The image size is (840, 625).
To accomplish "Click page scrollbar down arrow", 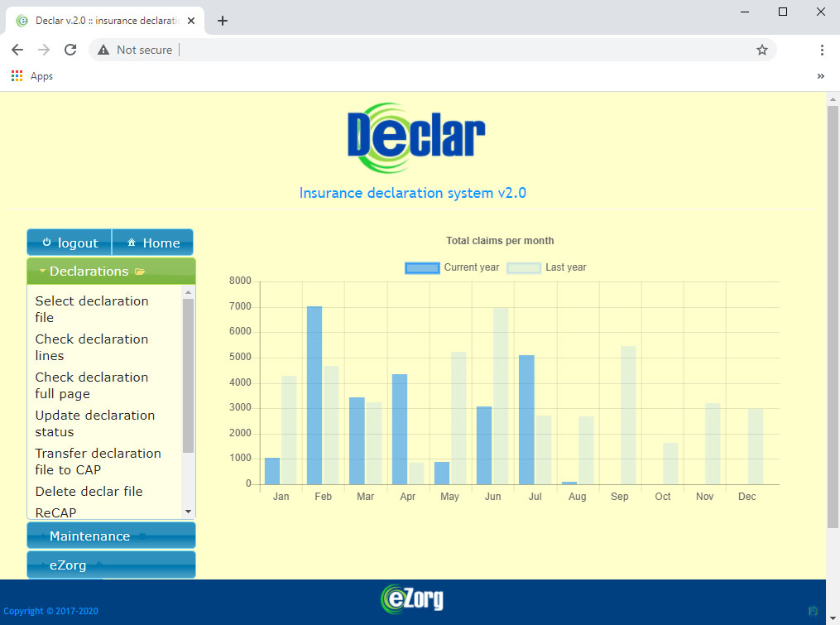I will coord(833,619).
